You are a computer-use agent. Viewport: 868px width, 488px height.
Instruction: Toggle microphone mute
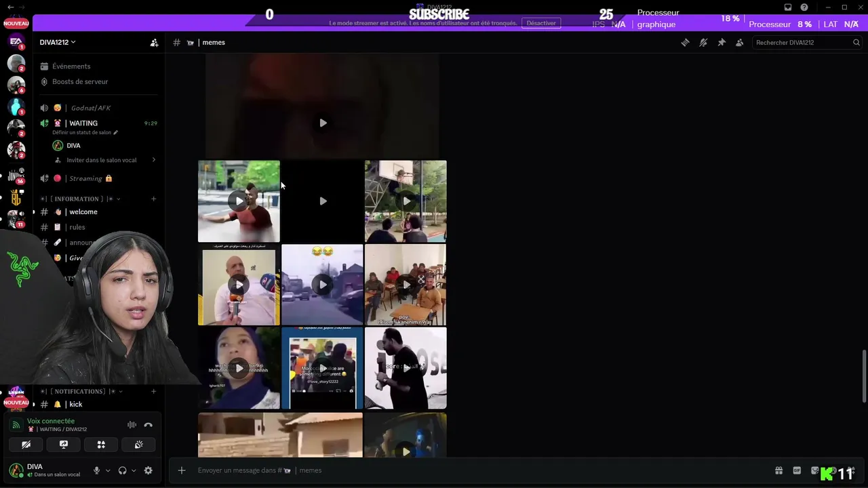tap(96, 470)
